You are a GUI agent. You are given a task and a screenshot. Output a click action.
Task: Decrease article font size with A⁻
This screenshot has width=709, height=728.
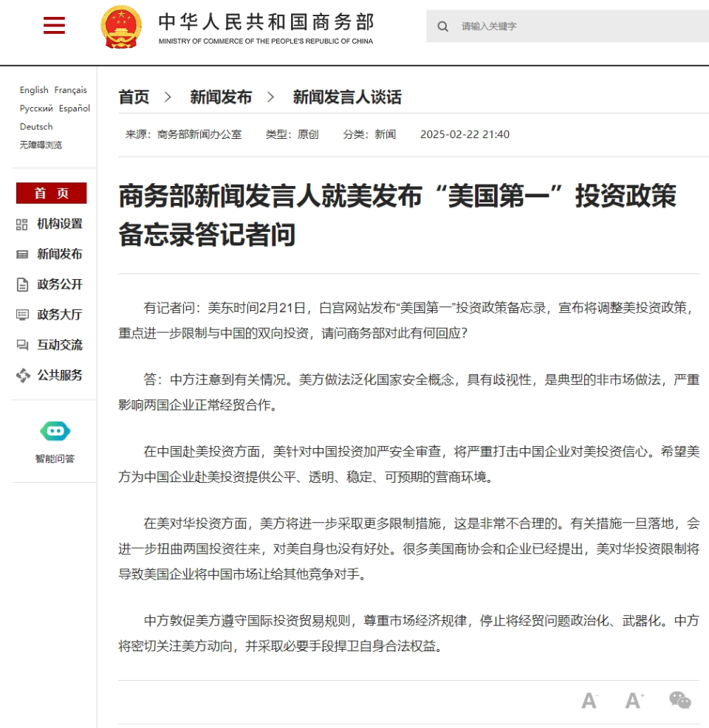tap(589, 700)
